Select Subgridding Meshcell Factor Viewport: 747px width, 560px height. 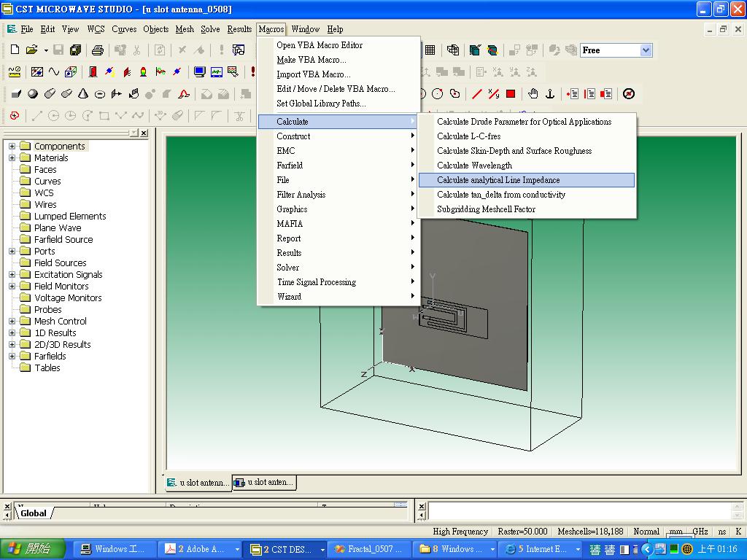pyautogui.click(x=527, y=209)
